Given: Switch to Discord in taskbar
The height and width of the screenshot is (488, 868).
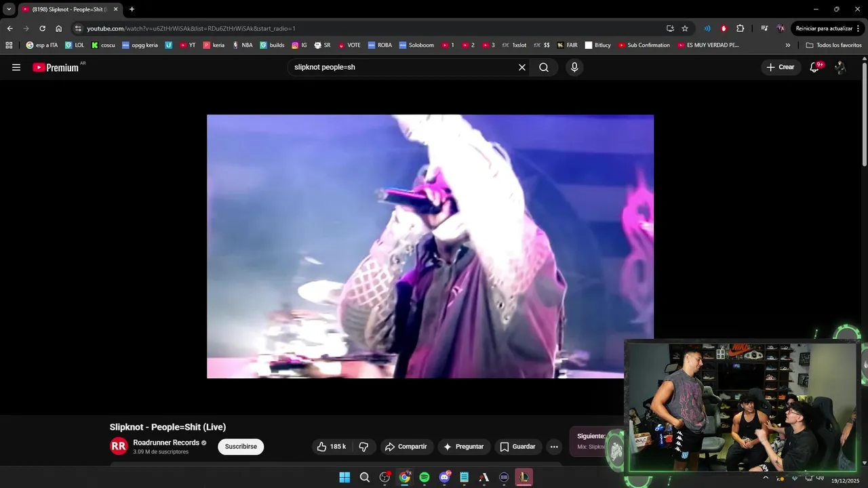Looking at the screenshot, I should point(444,477).
